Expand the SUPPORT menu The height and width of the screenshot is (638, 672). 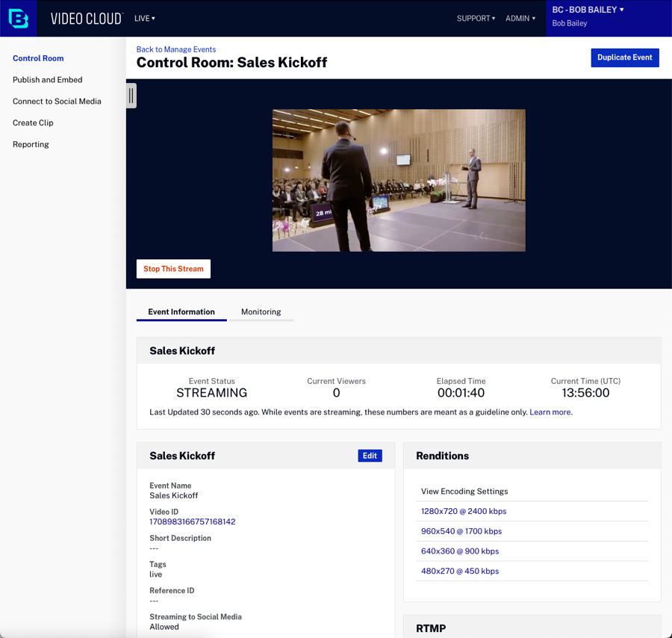click(476, 19)
